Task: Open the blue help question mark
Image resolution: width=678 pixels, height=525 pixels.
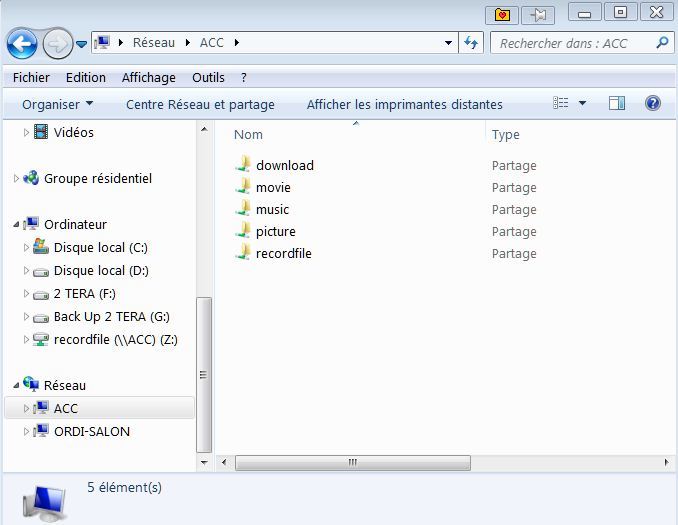Action: (x=652, y=103)
